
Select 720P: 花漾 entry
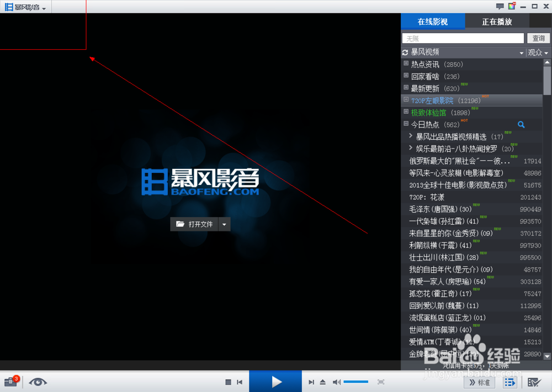coord(472,197)
